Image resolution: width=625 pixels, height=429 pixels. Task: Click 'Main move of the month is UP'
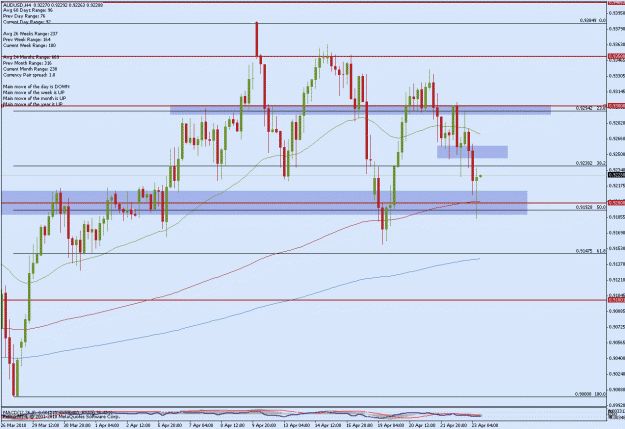(x=34, y=98)
